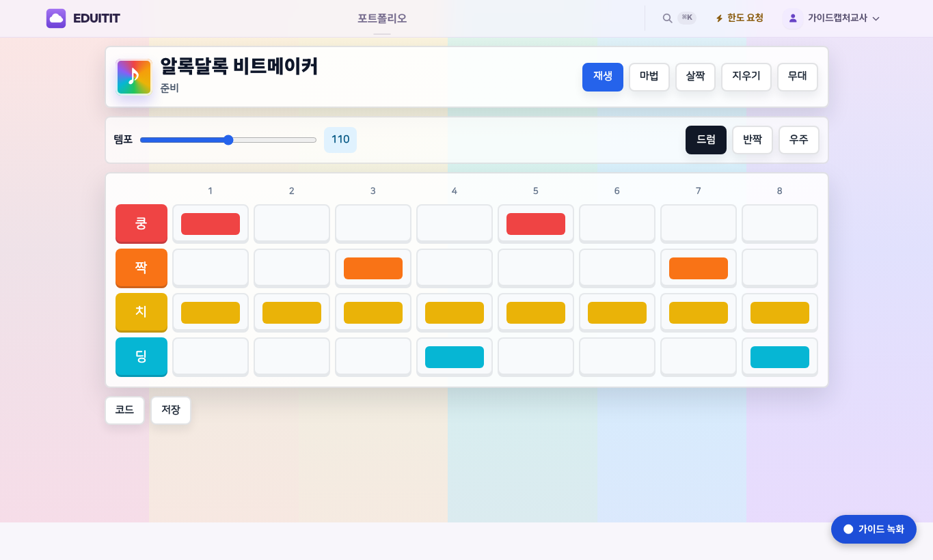Image resolution: width=933 pixels, height=560 pixels.
Task: Turn off the 치 beat at step 8
Action: (x=780, y=312)
